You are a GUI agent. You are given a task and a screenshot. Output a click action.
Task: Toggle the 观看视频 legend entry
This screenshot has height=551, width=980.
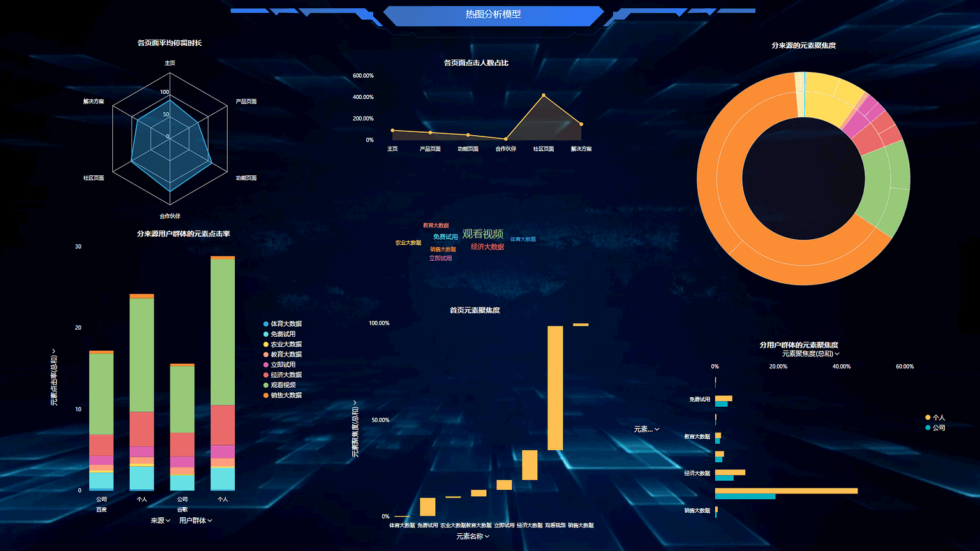279,385
